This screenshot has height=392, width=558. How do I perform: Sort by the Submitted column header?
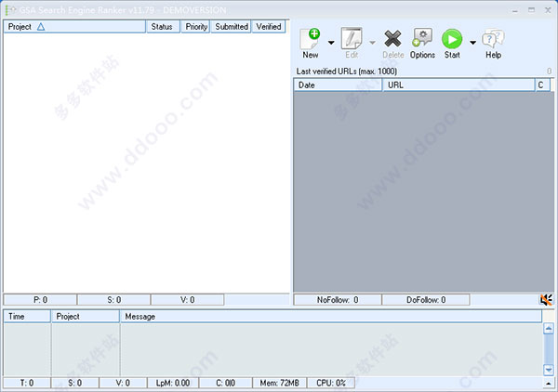[232, 27]
